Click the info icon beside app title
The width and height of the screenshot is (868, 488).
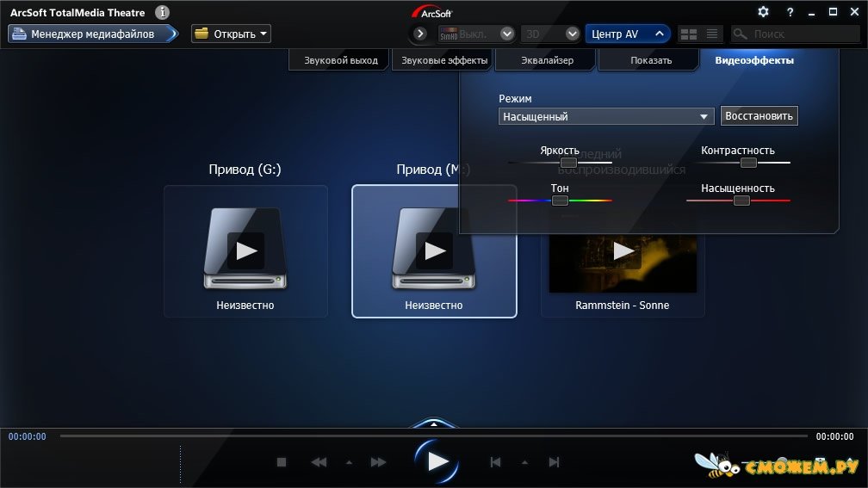click(162, 13)
